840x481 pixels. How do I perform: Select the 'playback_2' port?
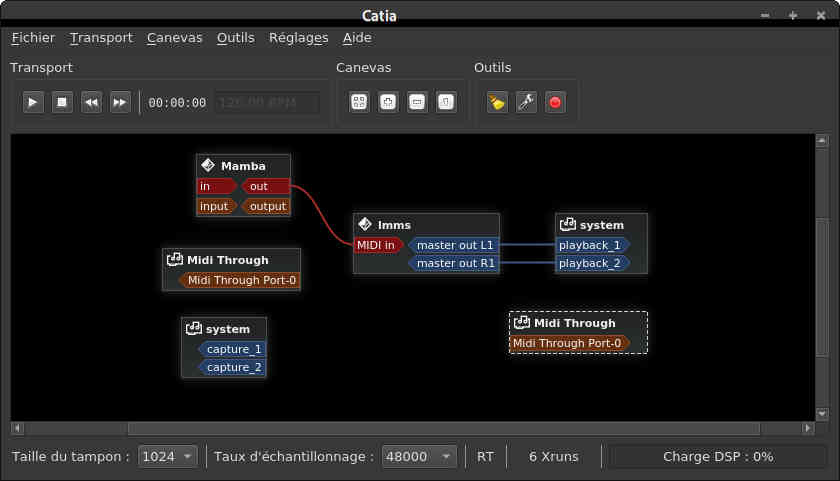pos(592,264)
